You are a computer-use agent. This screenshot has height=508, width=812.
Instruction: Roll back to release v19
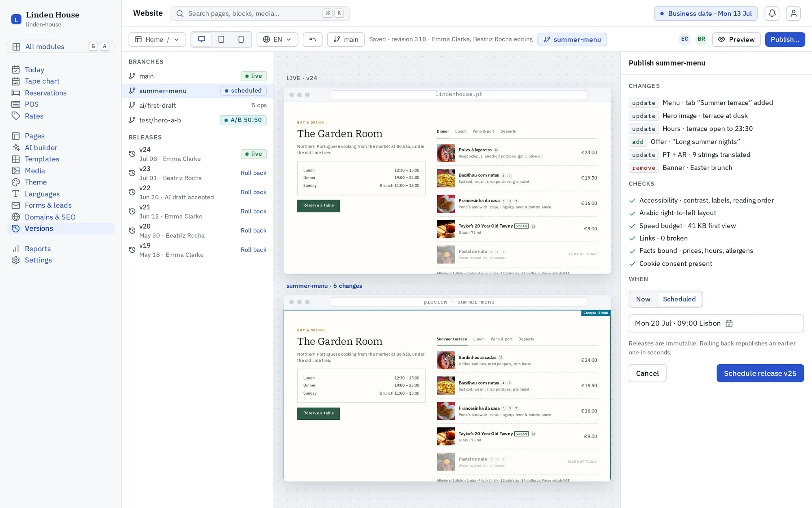[253, 250]
